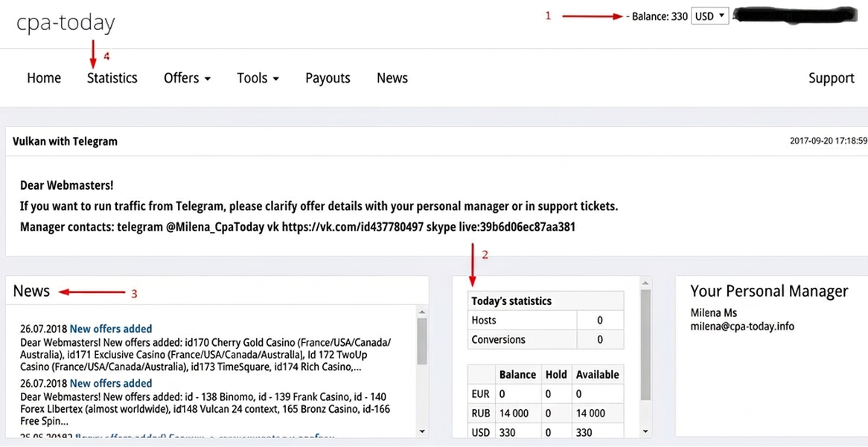Open the Statistics page
The image size is (868, 447).
(112, 78)
